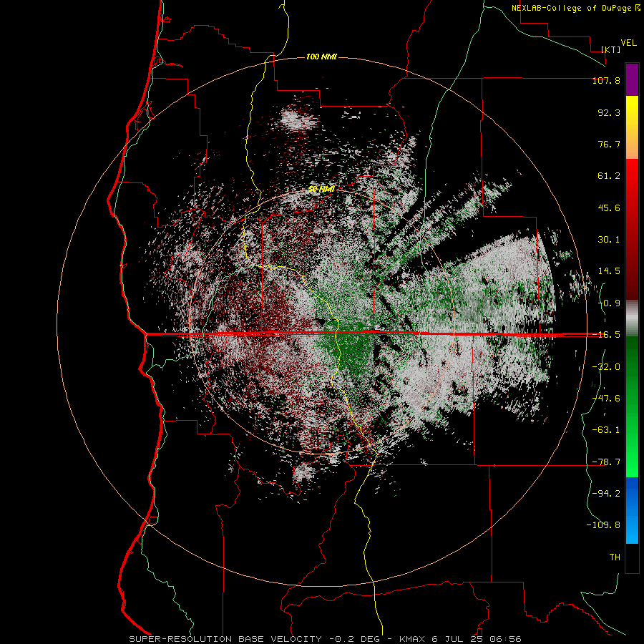This screenshot has height=644, width=644.
Task: Click the 107.8 velocity scale value
Action: click(x=606, y=80)
